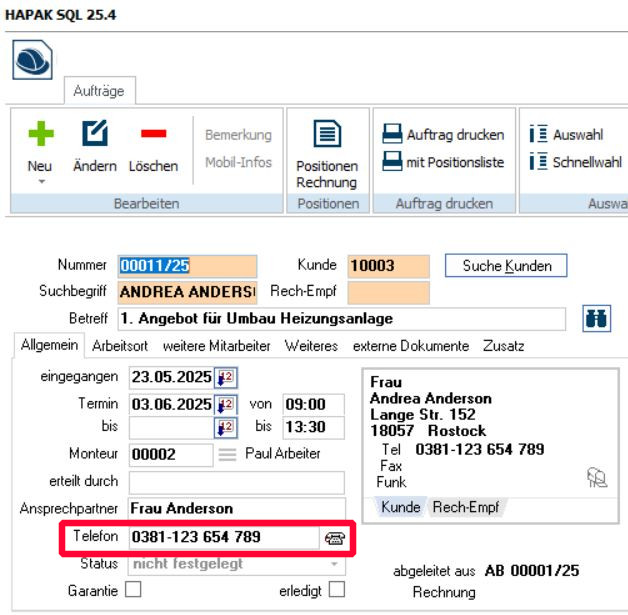Click the Ändern edit icon
This screenshot has height=615, width=628.
[x=94, y=134]
